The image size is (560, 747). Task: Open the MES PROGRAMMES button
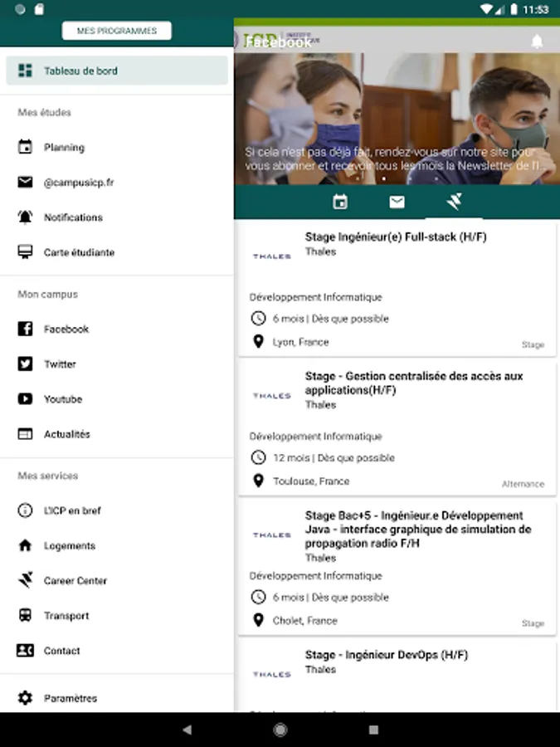[117, 31]
